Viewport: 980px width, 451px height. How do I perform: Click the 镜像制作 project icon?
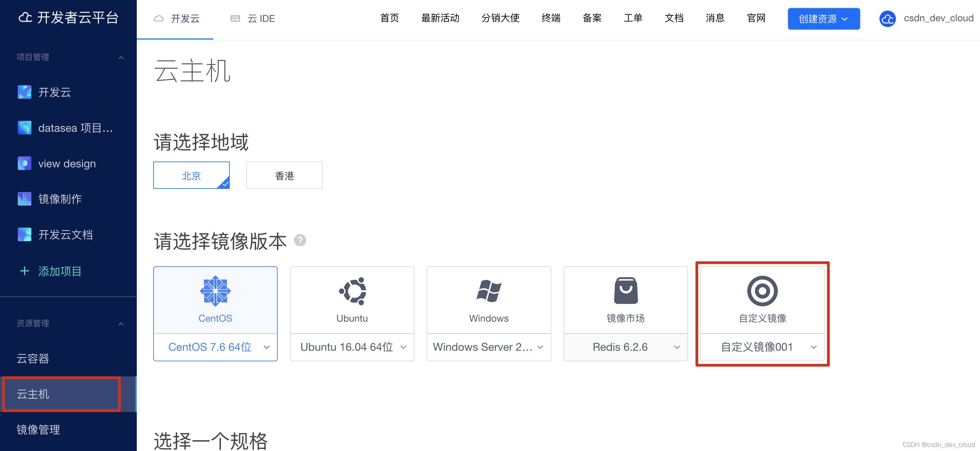[24, 199]
